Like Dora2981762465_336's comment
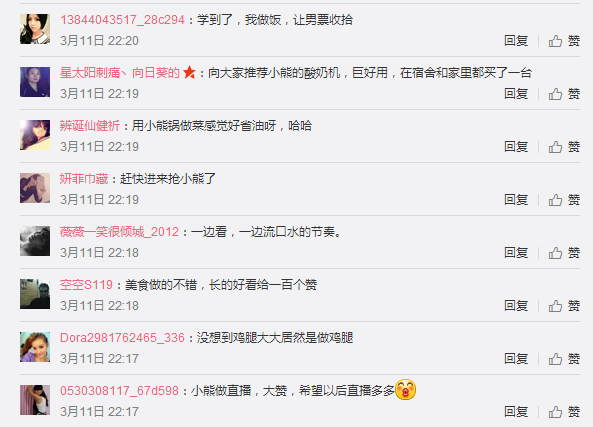Screen dimensions: 593x427 tap(564, 359)
